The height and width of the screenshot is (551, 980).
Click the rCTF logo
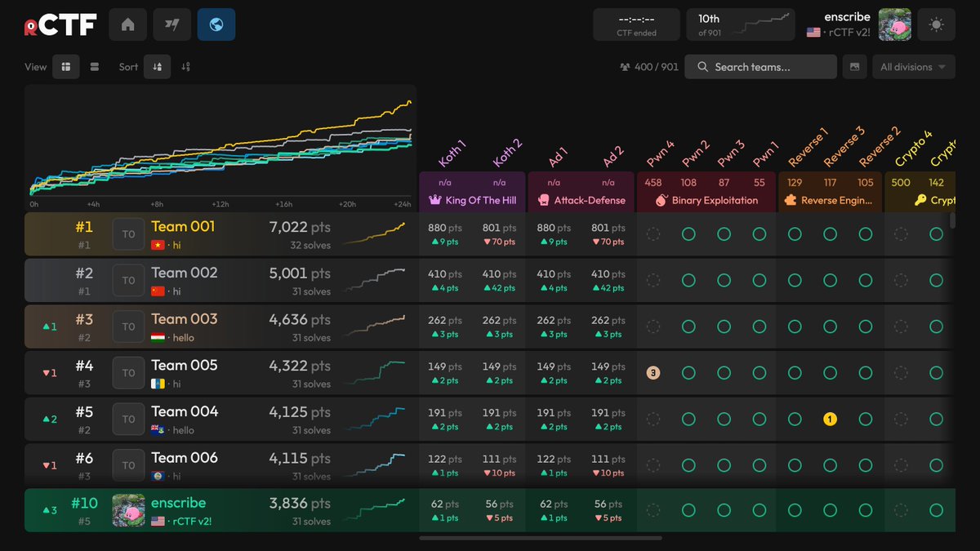pyautogui.click(x=60, y=25)
